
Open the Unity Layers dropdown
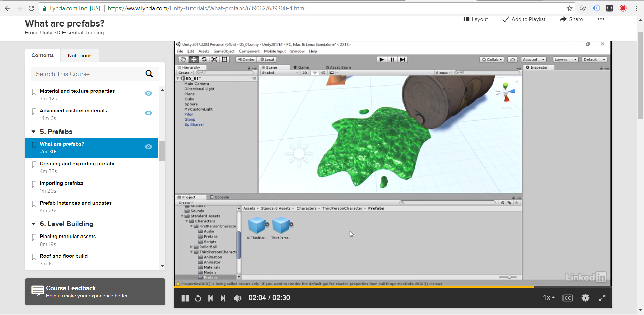coord(566,59)
